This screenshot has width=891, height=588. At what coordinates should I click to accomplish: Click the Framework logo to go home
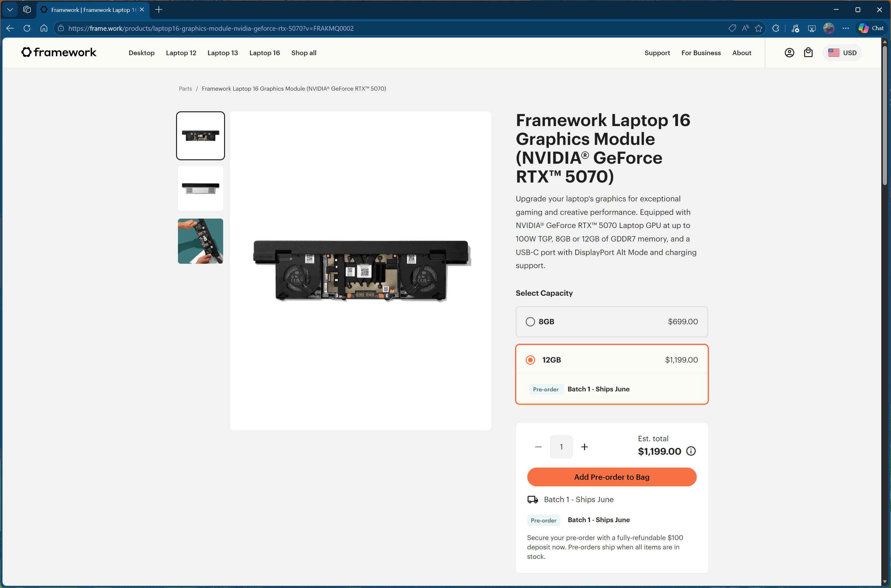click(59, 52)
